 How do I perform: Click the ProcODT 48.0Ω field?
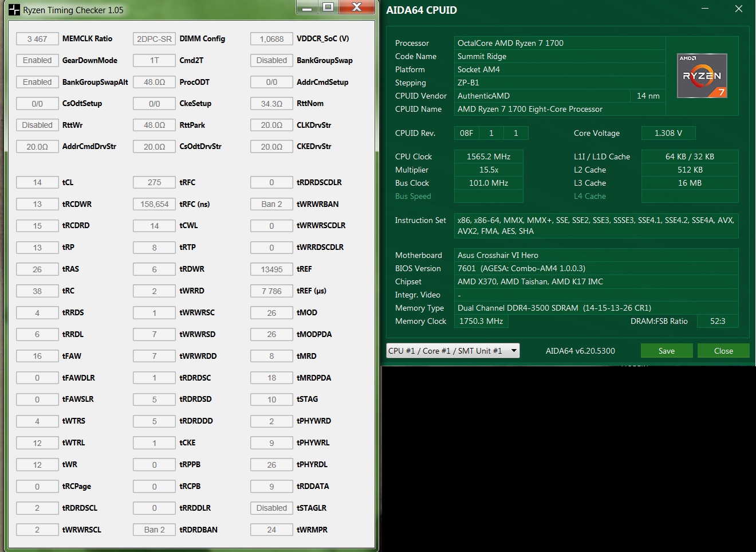tap(154, 82)
